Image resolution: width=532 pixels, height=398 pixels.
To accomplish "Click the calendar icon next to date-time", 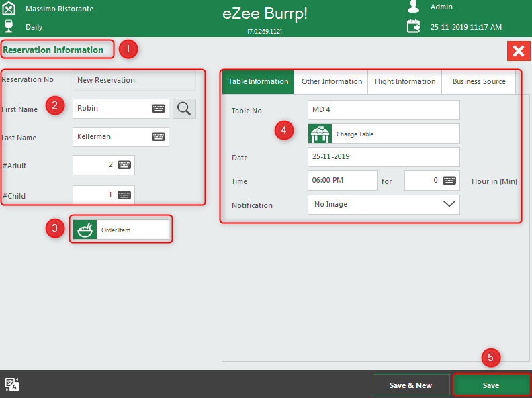I will (x=414, y=26).
